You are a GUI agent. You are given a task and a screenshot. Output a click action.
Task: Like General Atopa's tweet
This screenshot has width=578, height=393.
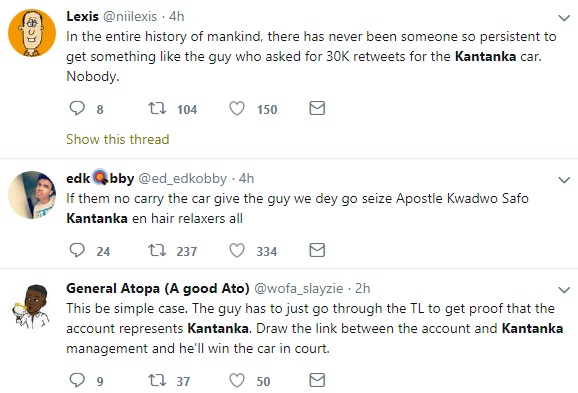click(237, 380)
